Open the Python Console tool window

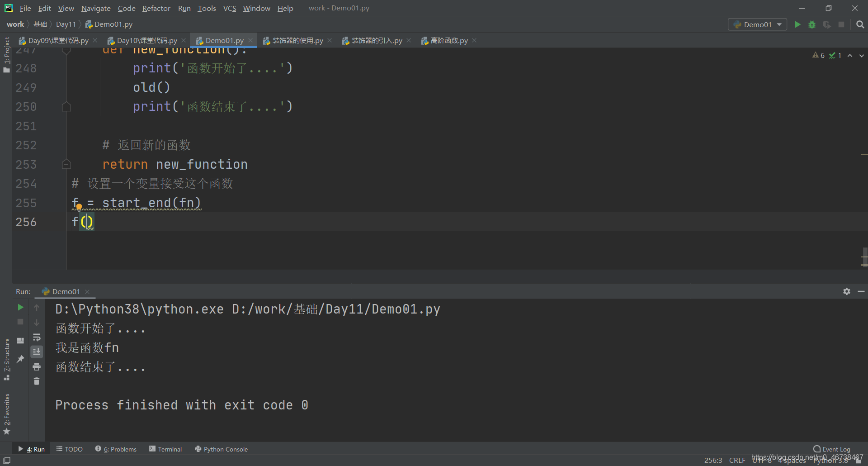(x=221, y=449)
